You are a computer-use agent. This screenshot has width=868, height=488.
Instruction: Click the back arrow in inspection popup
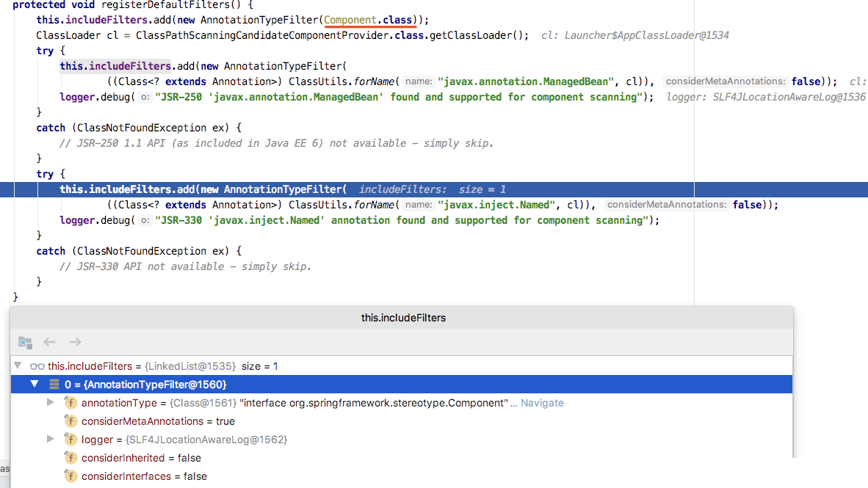[50, 342]
